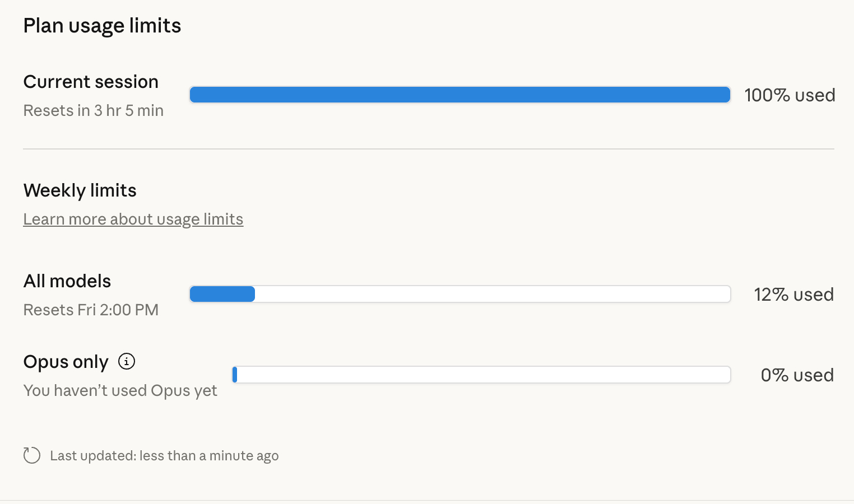Click the empty white part of All models bar

[x=493, y=294]
